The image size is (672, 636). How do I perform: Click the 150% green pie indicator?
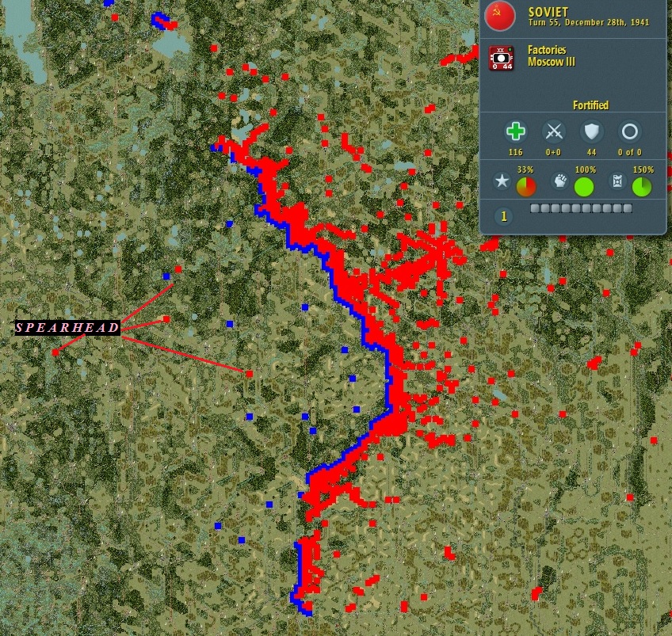pyautogui.click(x=642, y=187)
